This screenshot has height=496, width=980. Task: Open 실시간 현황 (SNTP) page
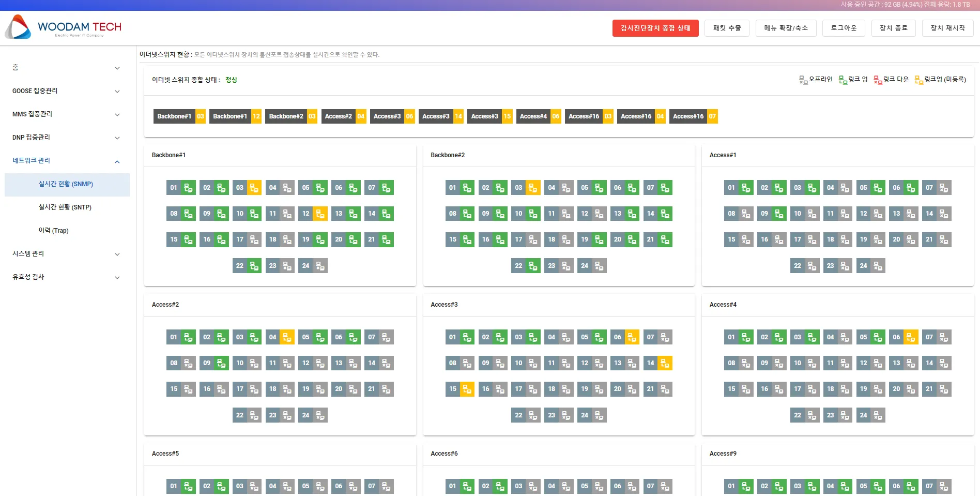[65, 207]
